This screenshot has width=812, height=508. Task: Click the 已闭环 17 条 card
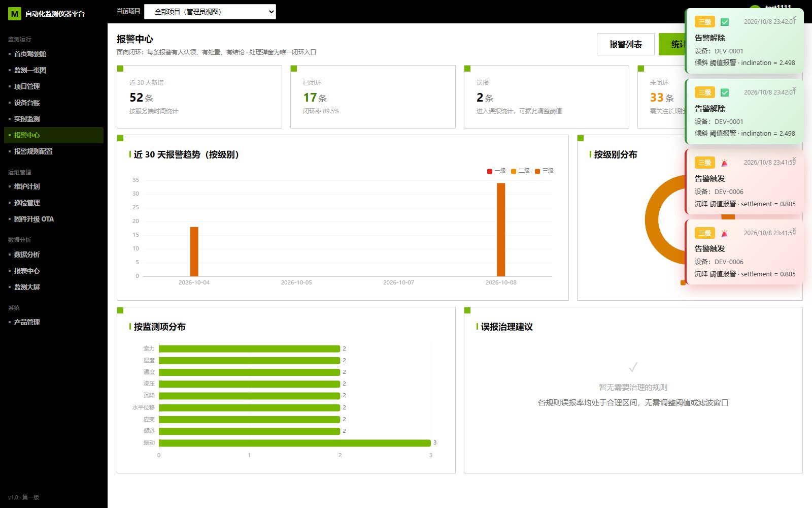(x=373, y=97)
